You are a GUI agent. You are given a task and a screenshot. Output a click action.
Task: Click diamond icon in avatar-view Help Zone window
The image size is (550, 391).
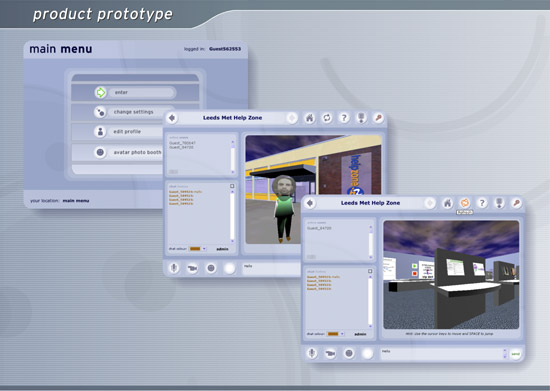pyautogui.click(x=292, y=118)
